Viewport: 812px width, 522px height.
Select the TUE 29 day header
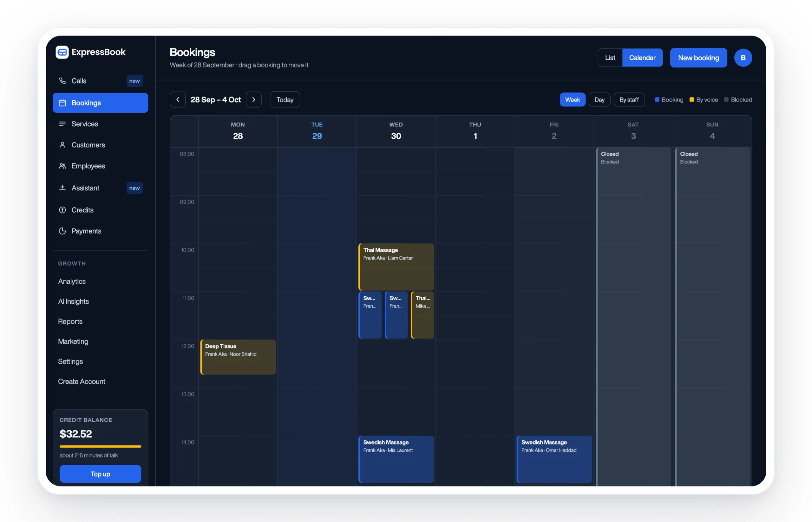[x=317, y=131]
